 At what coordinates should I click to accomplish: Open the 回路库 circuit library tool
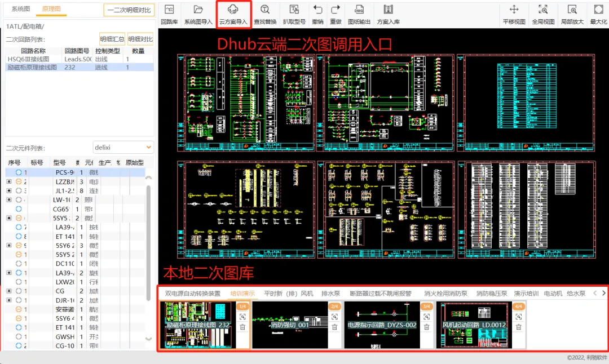[169, 14]
